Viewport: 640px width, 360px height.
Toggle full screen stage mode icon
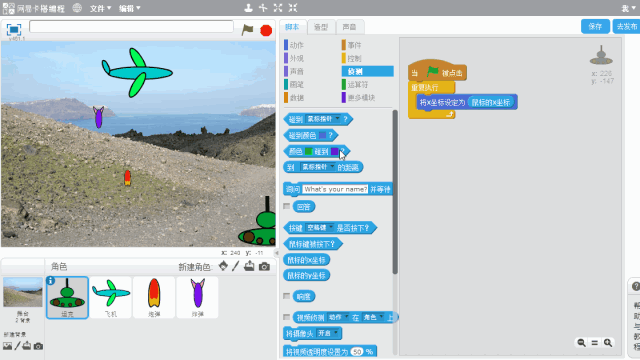click(x=13, y=29)
